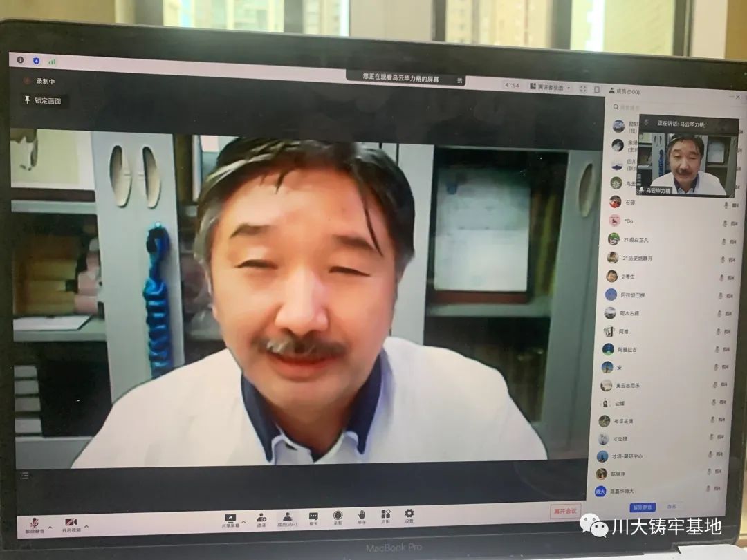Open the 共享屏幕 share screen tool
This screenshot has width=747, height=560.
(x=230, y=521)
